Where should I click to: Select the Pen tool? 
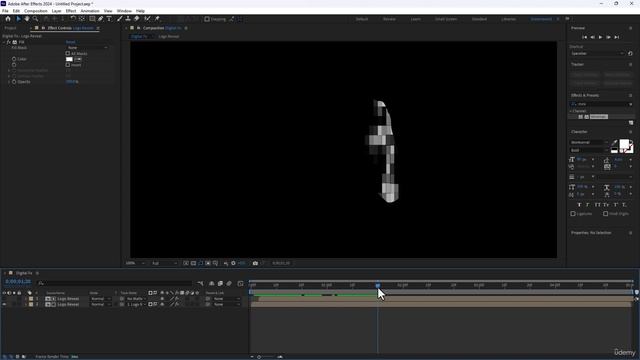(x=100, y=19)
